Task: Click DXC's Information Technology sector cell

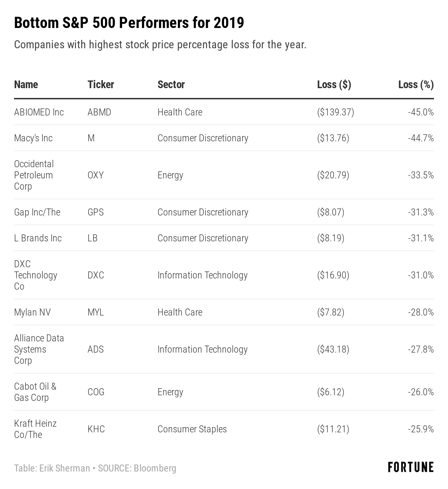Action: (202, 275)
